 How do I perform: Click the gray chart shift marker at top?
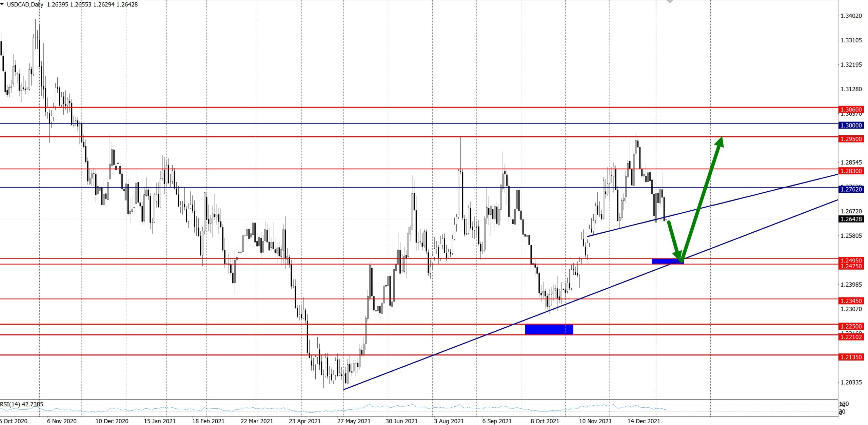coord(670,1)
